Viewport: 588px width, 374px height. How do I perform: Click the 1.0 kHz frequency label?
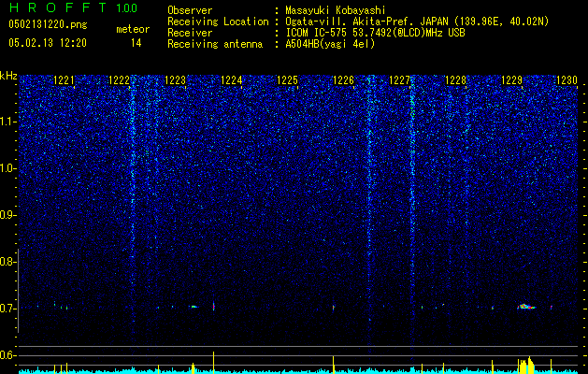[x=7, y=168]
